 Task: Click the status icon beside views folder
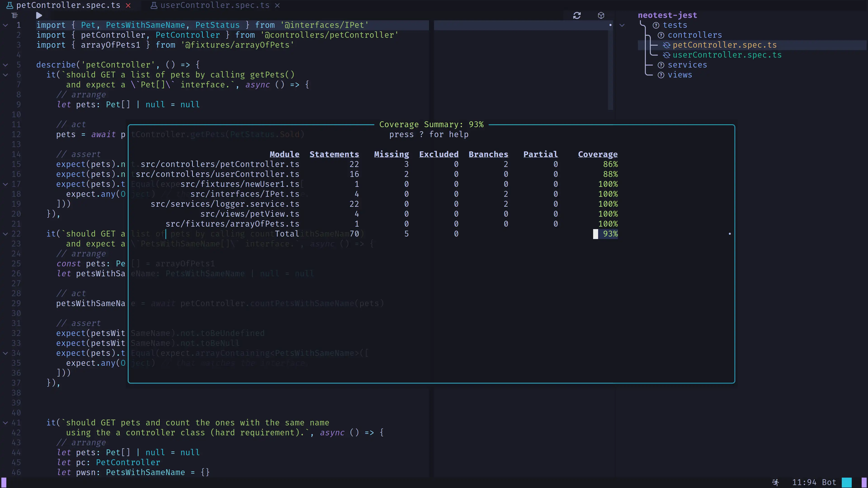click(661, 75)
